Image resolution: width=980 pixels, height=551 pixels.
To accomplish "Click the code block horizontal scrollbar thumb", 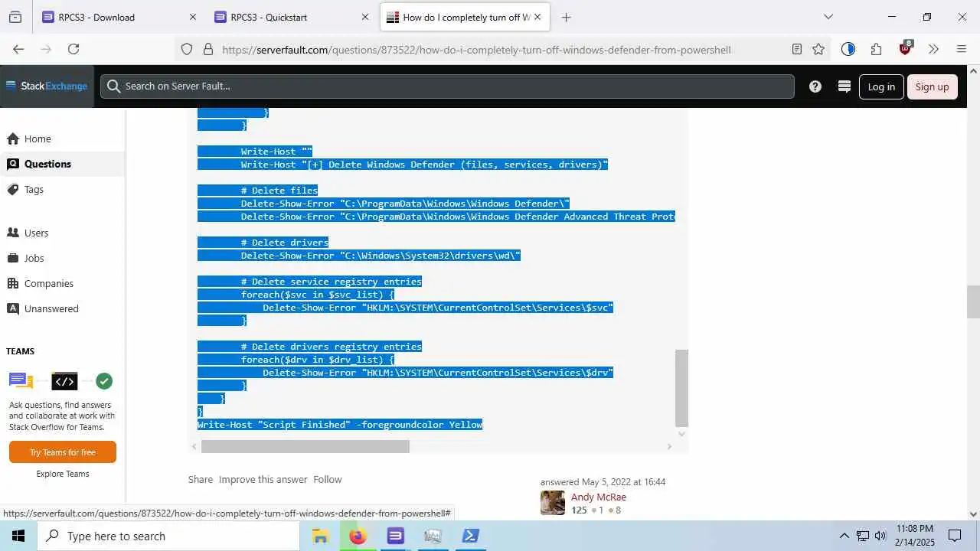I will 305,446.
